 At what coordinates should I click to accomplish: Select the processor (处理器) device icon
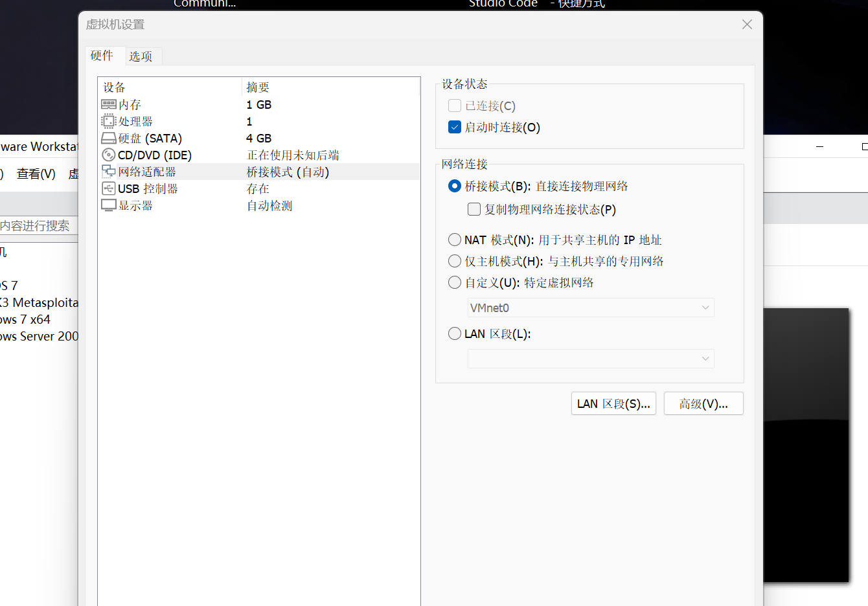[x=109, y=121]
